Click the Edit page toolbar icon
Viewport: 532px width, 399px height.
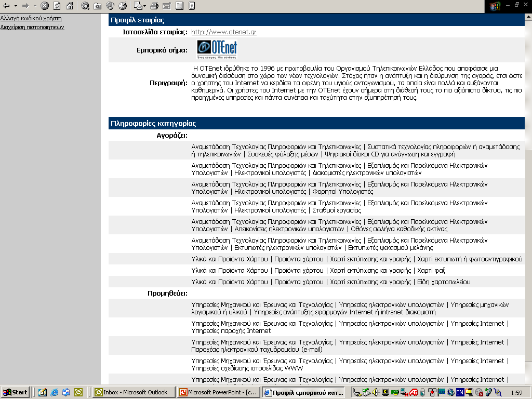point(167,6)
